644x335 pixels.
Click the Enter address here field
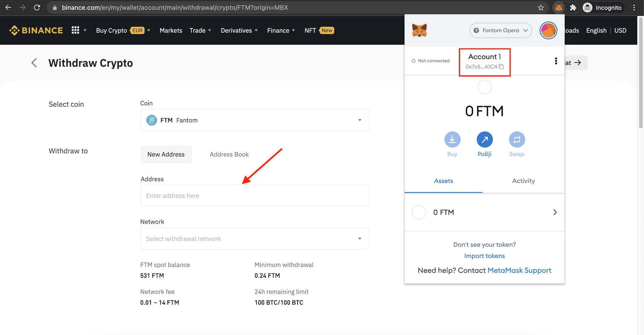(255, 196)
